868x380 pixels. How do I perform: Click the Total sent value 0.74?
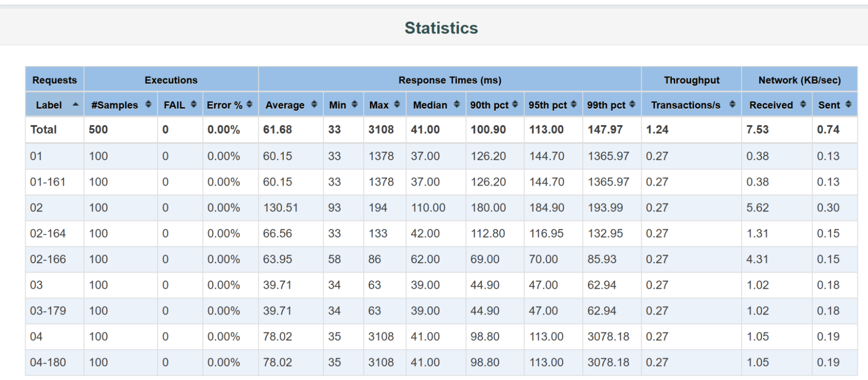tap(828, 129)
